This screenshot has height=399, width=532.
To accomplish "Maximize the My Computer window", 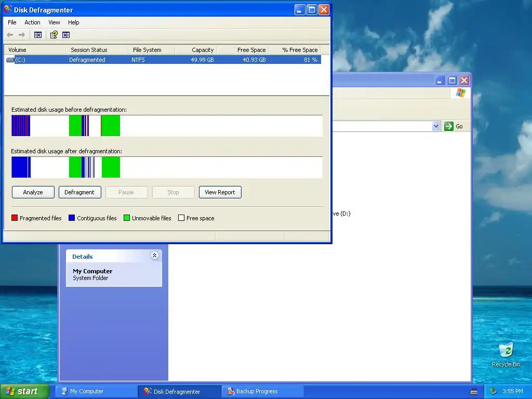I will coord(452,81).
